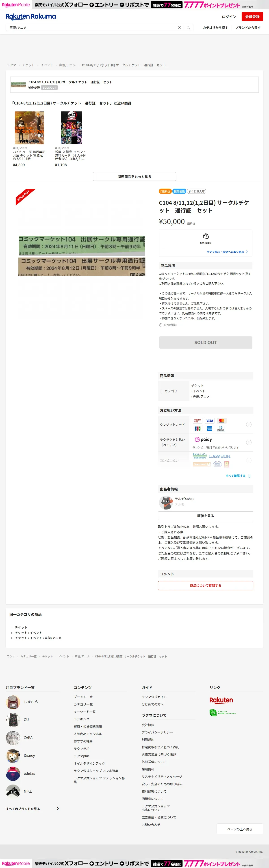Click the small item thumbnail in the summary bar
The height and width of the screenshot is (868, 269).
coord(19,85)
